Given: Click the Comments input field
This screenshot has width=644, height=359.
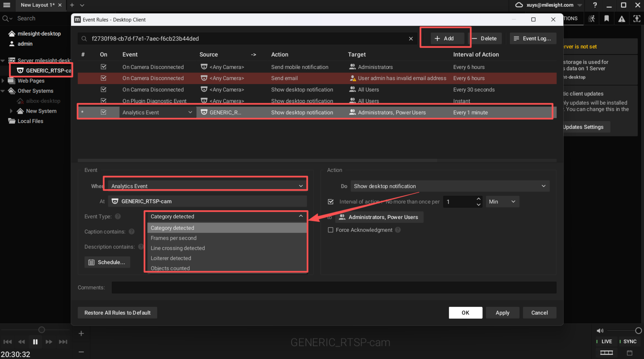Looking at the screenshot, I should tap(334, 287).
